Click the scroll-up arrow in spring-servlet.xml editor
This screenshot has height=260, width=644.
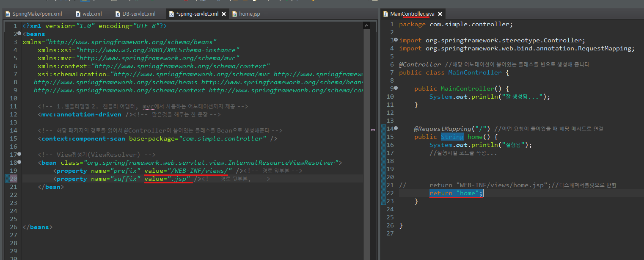tap(366, 26)
